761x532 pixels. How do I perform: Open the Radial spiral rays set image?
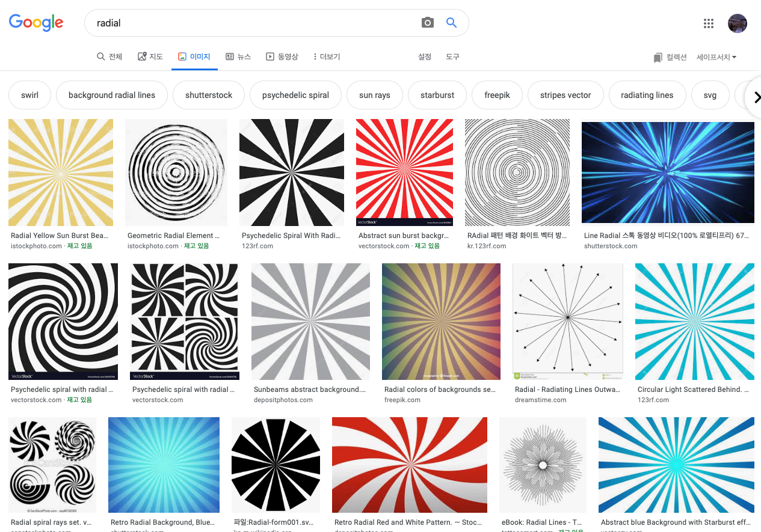pos(52,465)
